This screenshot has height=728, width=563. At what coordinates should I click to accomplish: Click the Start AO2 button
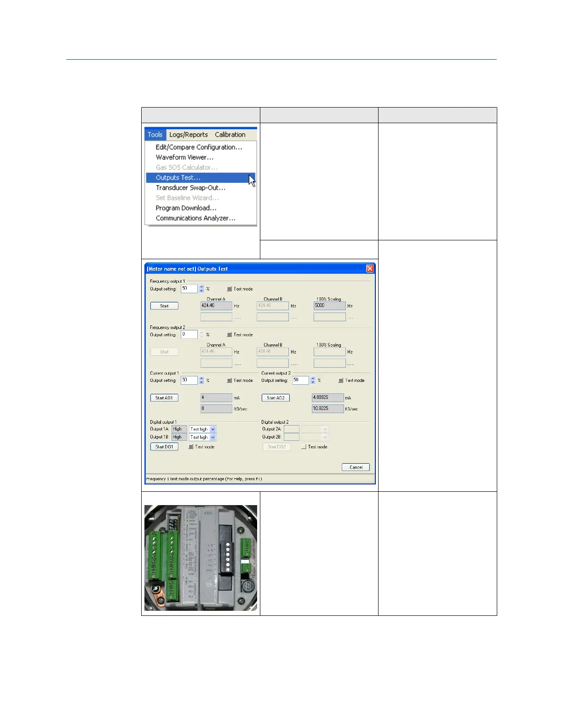click(276, 398)
